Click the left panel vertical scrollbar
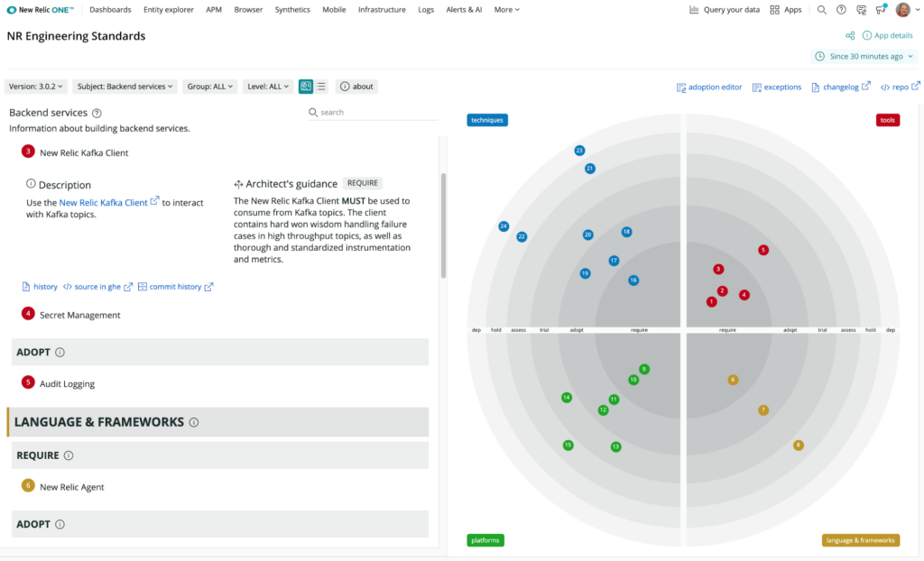Viewport: 924px width, 561px height. click(x=443, y=225)
